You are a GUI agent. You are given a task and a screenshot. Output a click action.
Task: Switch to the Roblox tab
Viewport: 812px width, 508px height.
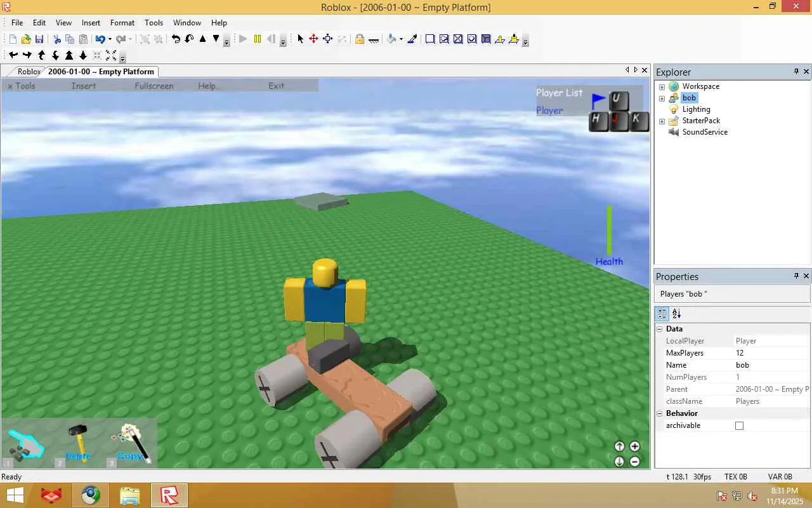29,72
